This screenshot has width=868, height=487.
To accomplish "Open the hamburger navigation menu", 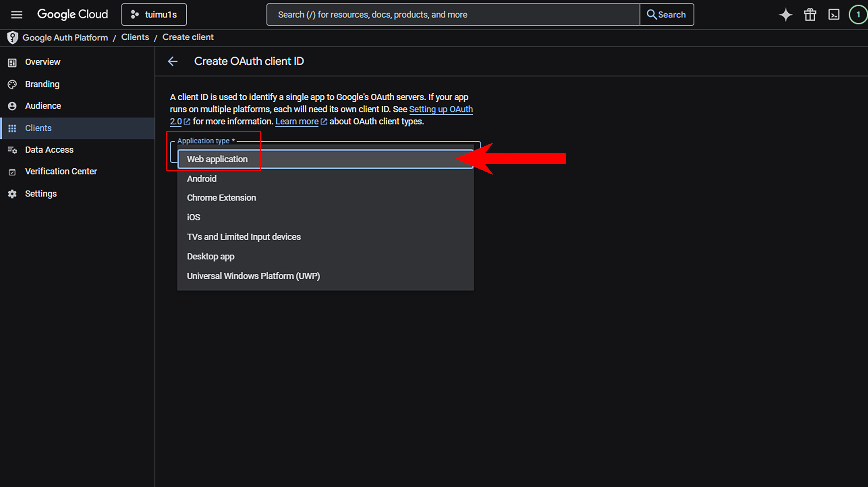I will [17, 14].
